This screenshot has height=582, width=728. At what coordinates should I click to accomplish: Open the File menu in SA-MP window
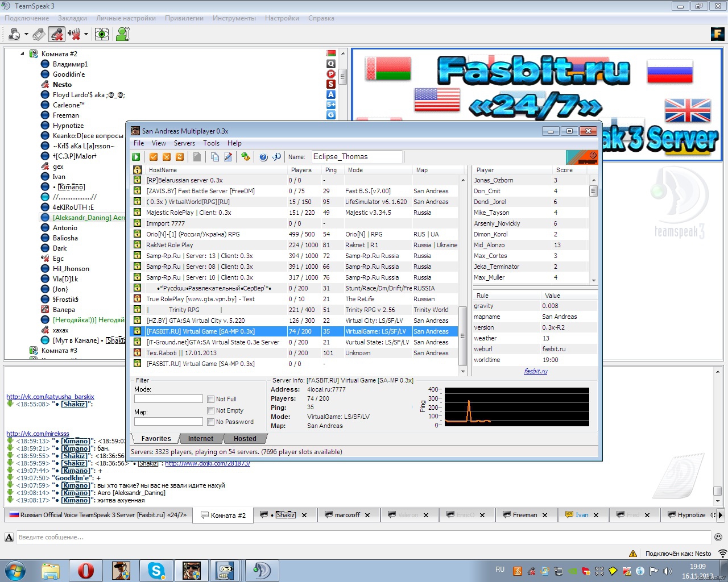coord(139,143)
